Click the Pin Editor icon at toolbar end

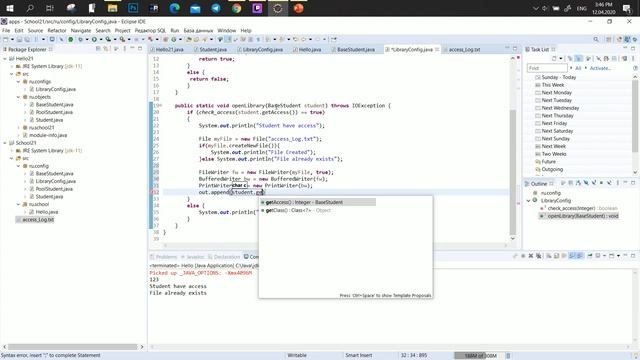[333, 40]
